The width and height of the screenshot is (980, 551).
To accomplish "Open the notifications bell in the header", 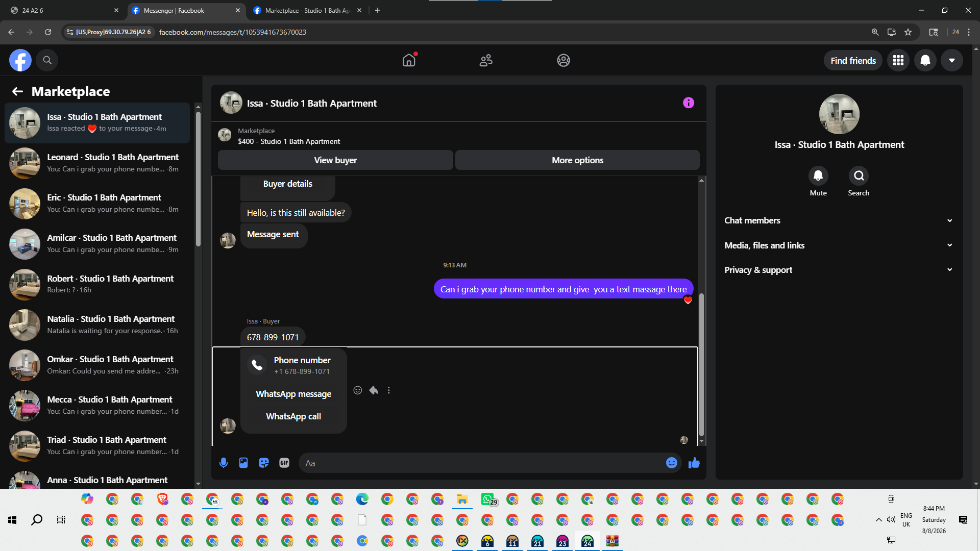I will coord(925,60).
